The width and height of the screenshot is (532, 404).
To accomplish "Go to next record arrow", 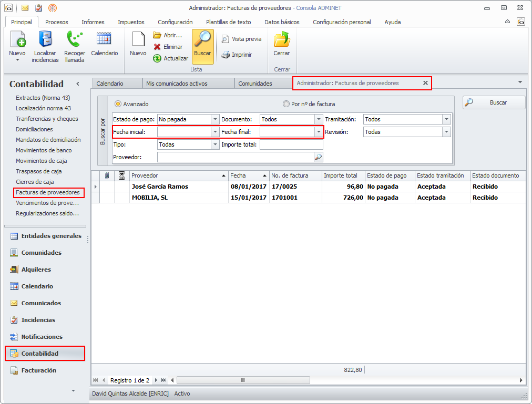I will (x=156, y=380).
